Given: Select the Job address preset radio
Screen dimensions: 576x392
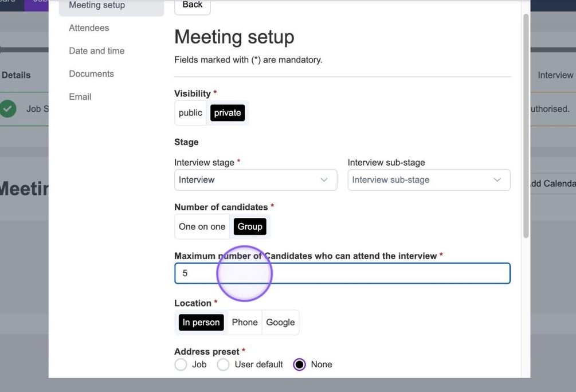Looking at the screenshot, I should [x=181, y=364].
